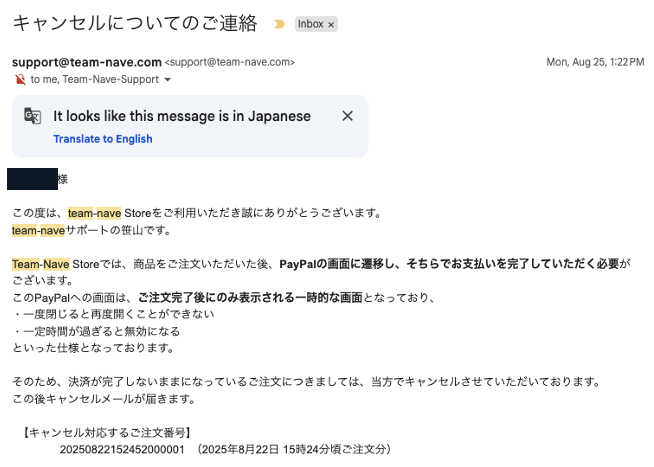
Task: Click the blacked-out recipient name
Action: (32, 180)
